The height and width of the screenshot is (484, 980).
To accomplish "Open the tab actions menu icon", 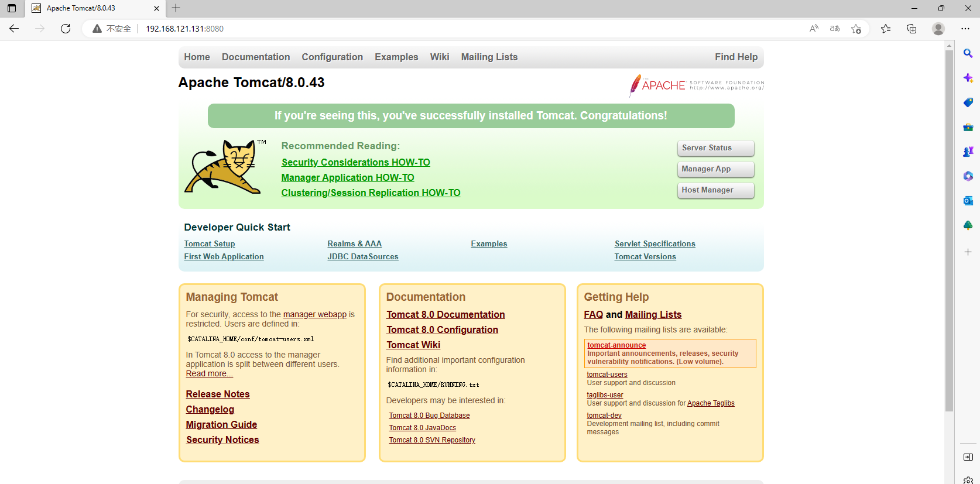I will pos(12,8).
